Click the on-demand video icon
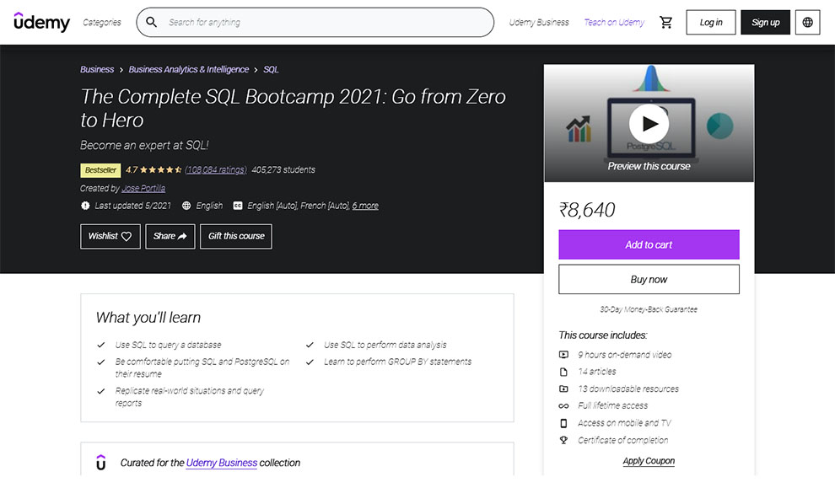 coord(563,355)
